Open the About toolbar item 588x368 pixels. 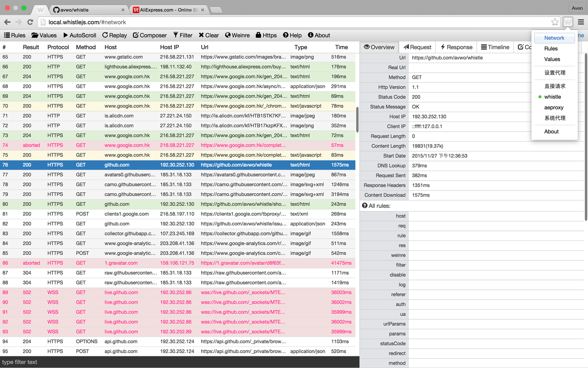point(319,35)
